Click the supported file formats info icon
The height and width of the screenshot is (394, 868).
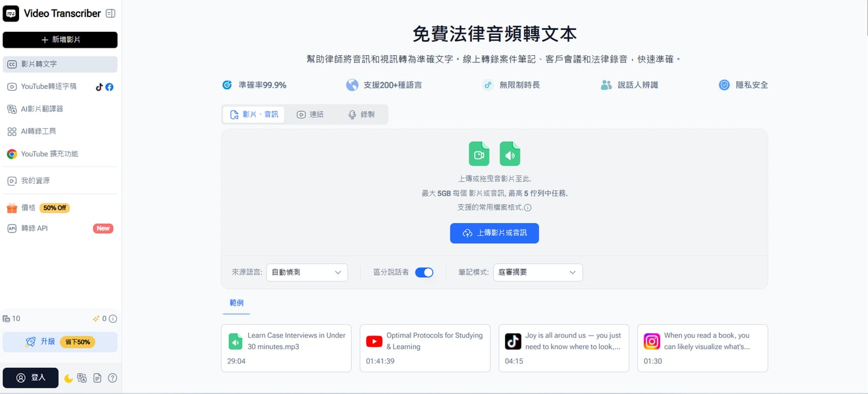click(x=527, y=208)
